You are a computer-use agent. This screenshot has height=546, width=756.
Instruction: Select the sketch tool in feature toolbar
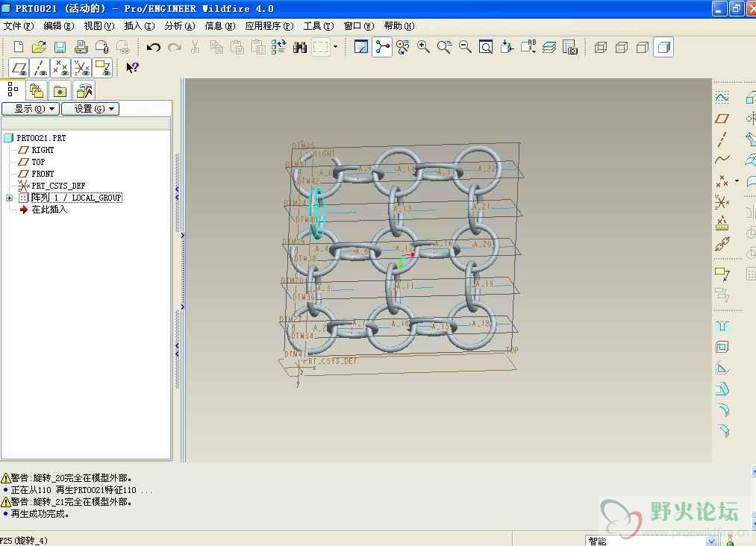[722, 98]
